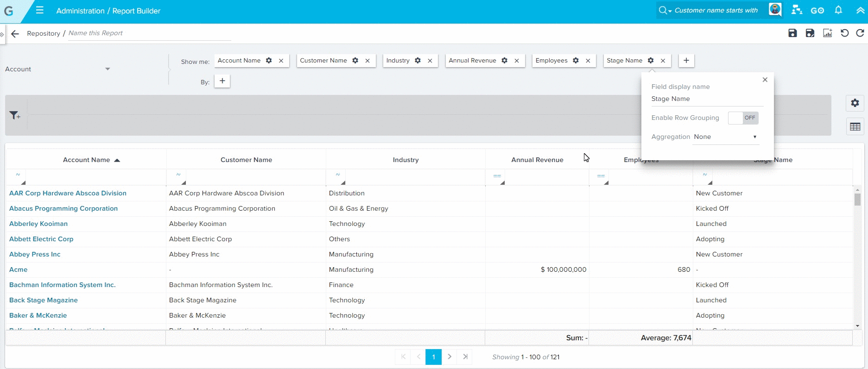
Task: Sort by Account Name column header
Action: click(x=87, y=160)
